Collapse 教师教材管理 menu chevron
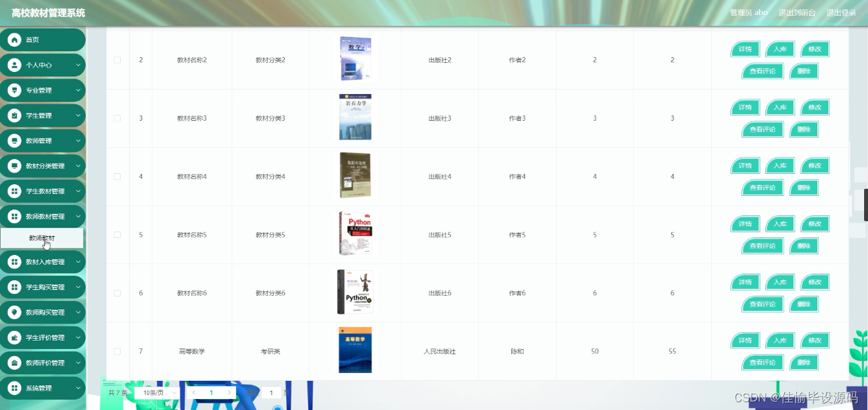The height and width of the screenshot is (410, 868). (78, 217)
